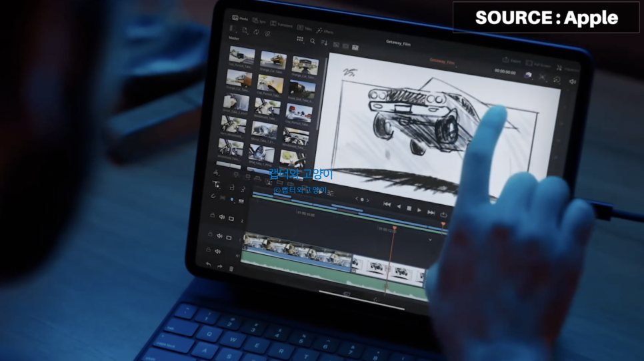Open the sort order menu

[324, 43]
